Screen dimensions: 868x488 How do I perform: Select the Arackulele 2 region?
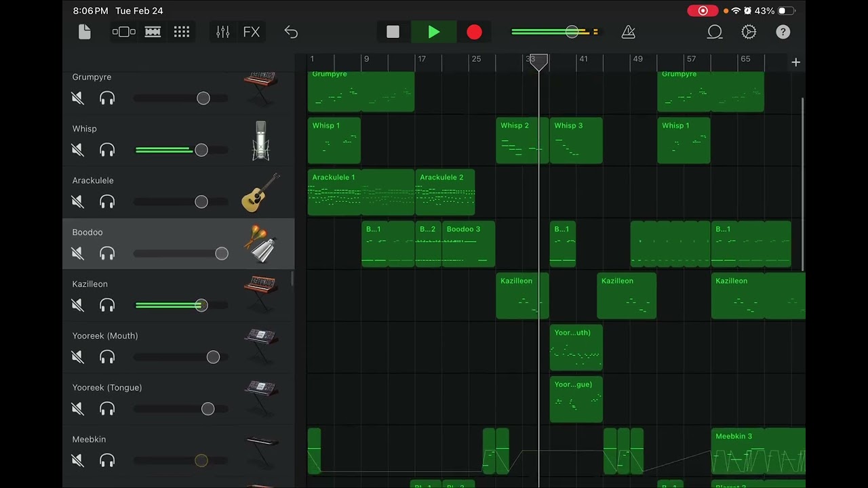click(x=445, y=192)
